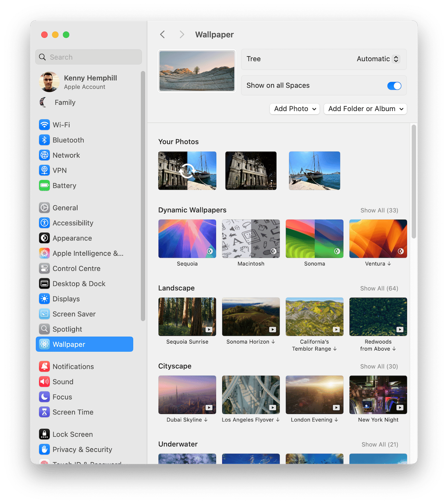The width and height of the screenshot is (448, 504).
Task: Open the Accessibility settings icon
Action: coord(44,223)
